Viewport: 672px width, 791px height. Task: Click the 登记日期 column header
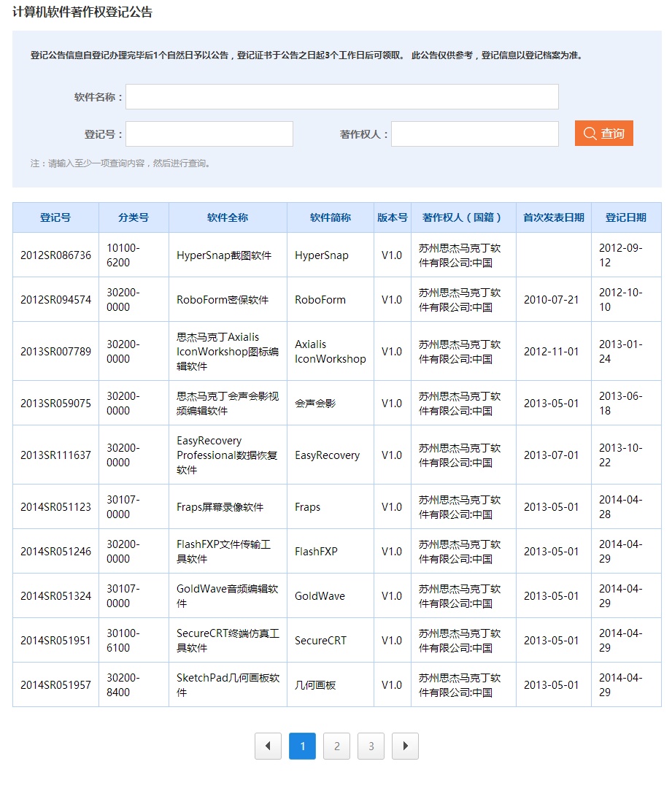[x=625, y=217]
